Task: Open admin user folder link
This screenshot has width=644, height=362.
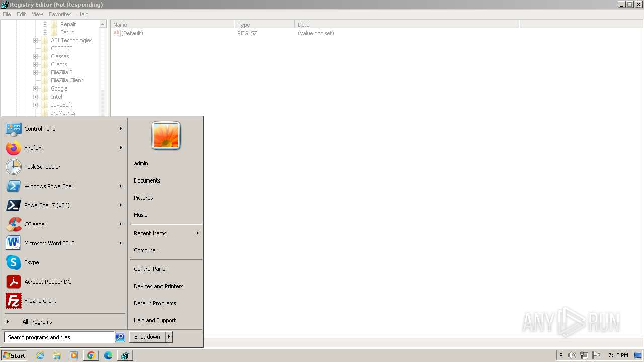Action: point(141,163)
